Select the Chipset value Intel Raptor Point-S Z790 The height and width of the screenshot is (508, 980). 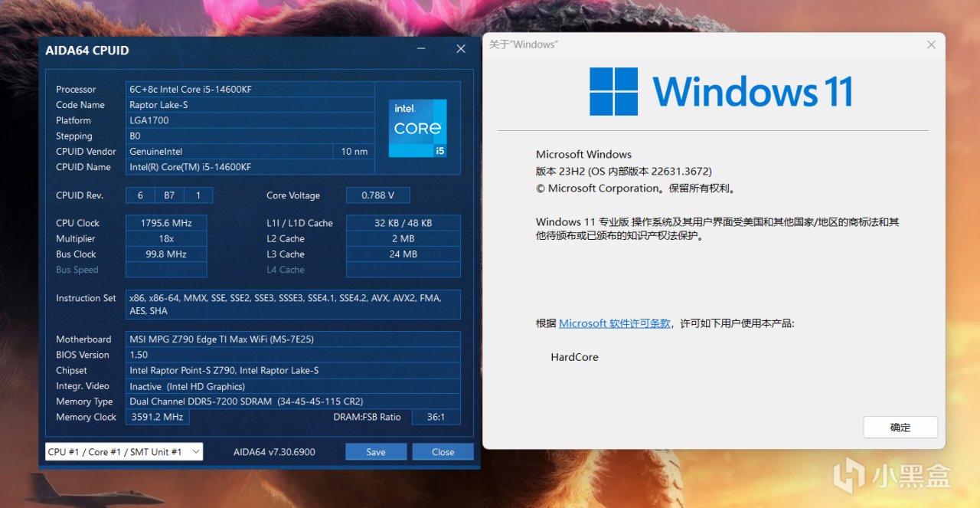[292, 371]
